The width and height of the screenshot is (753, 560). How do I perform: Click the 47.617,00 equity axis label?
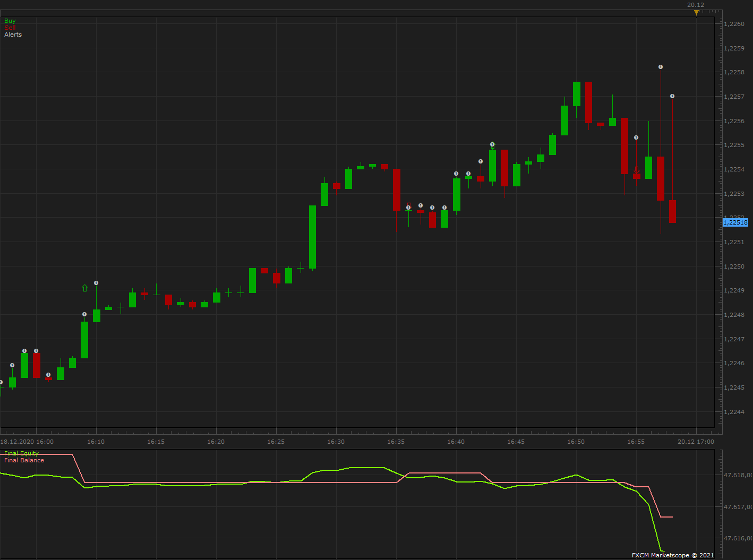pyautogui.click(x=738, y=507)
